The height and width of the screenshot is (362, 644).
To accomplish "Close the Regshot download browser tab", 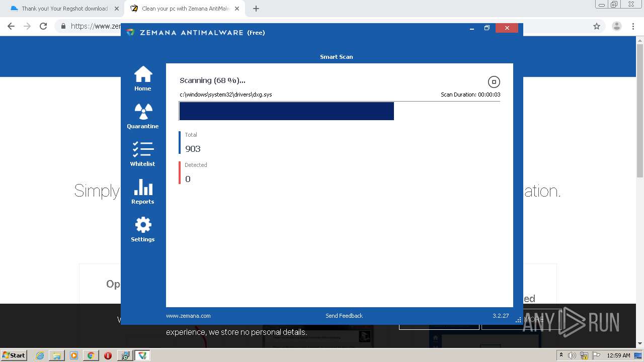I will click(x=117, y=9).
